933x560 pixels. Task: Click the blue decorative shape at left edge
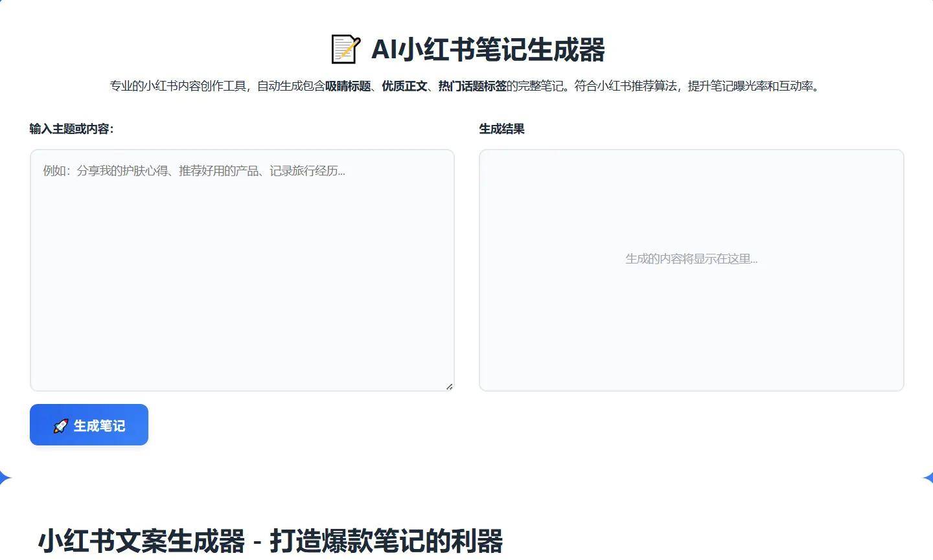click(5, 478)
